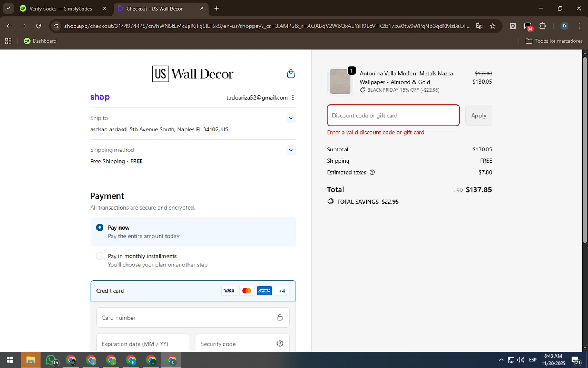Choose Pay in monthly installments radio

pyautogui.click(x=100, y=256)
